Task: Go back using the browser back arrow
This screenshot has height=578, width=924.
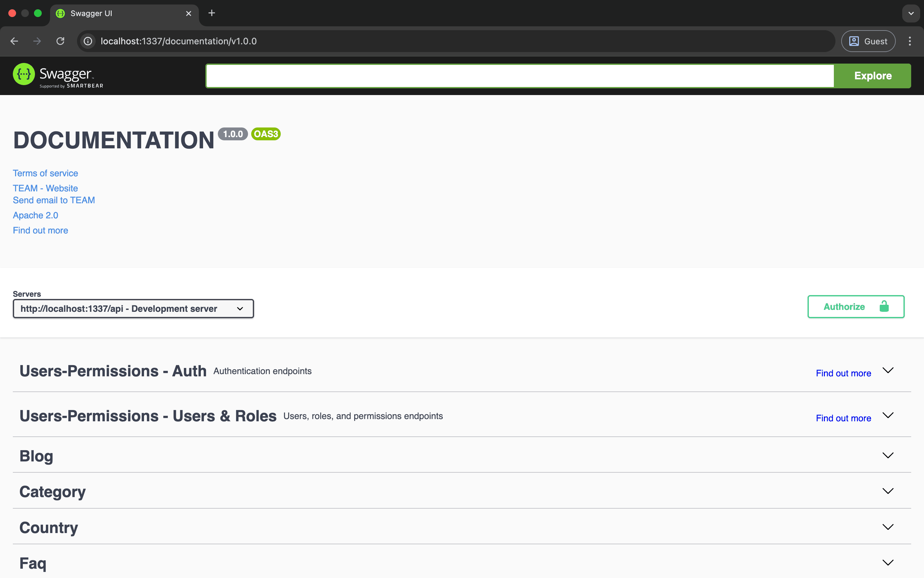Action: pos(14,41)
